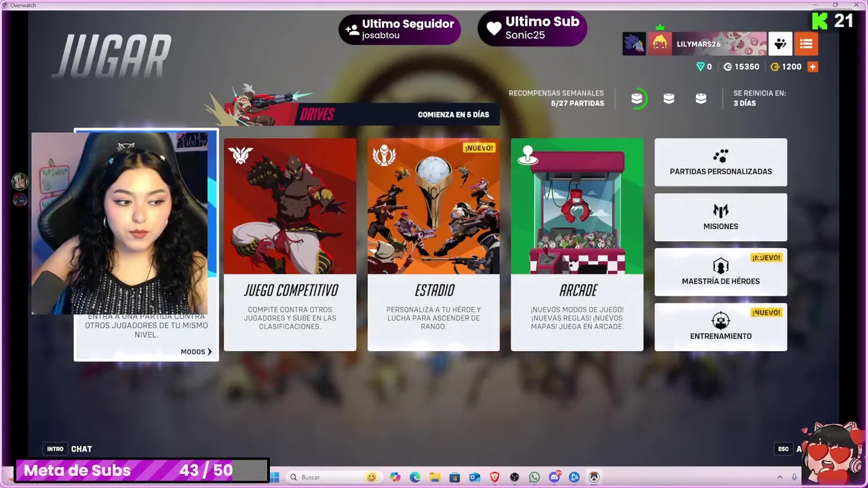Expand Modos on the quick play card

(196, 352)
